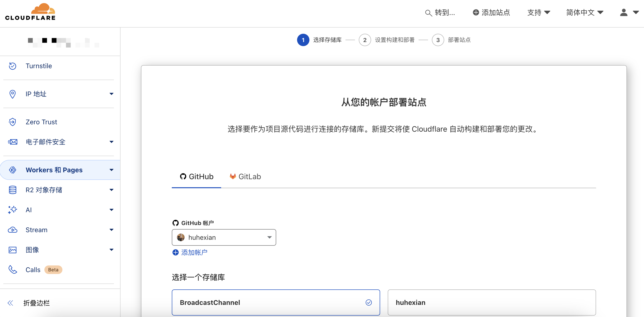Click the search magnifier icon
Screen dimensions: 644x317
point(429,13)
